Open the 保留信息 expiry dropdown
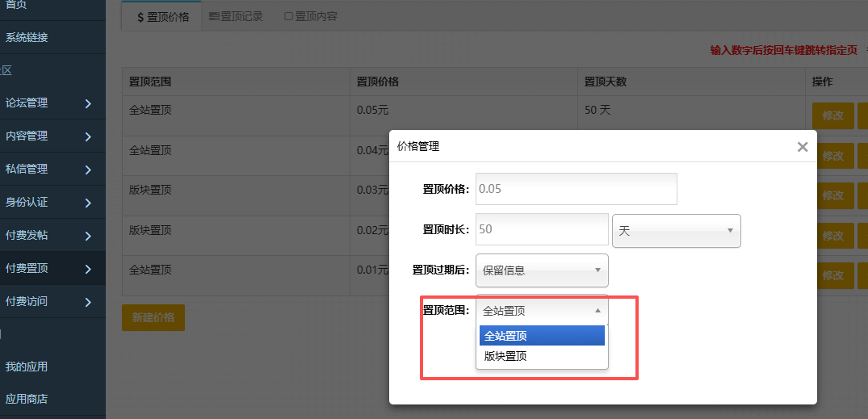The width and height of the screenshot is (868, 419). [542, 270]
